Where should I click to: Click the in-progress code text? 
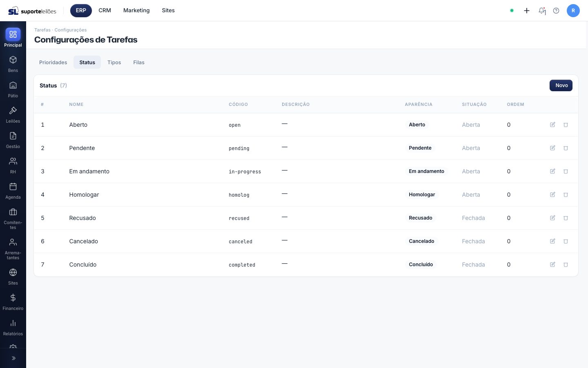coord(245,172)
